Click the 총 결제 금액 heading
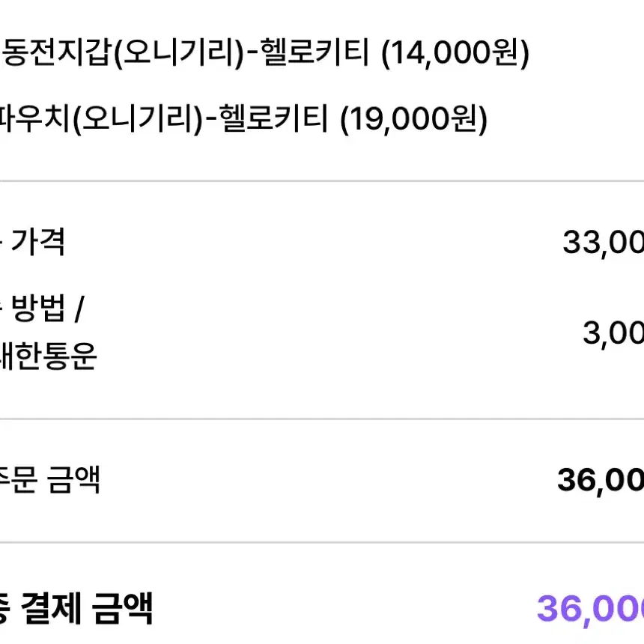644x644 pixels. point(76,609)
